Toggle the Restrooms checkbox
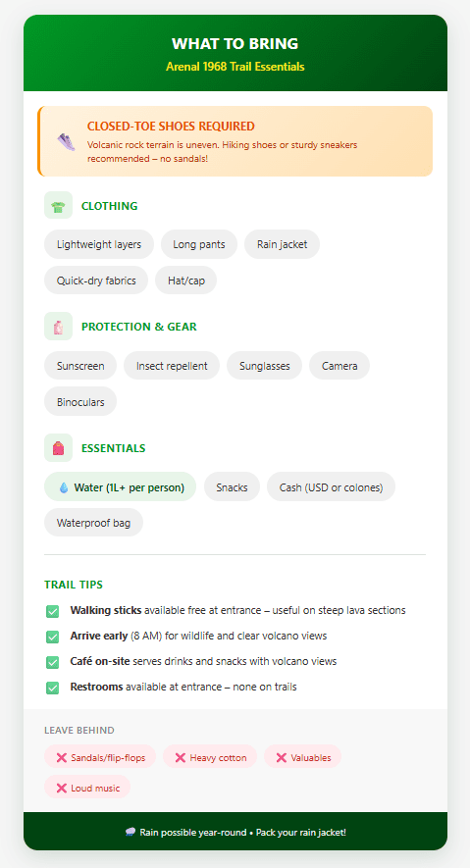The width and height of the screenshot is (470, 868). (53, 688)
